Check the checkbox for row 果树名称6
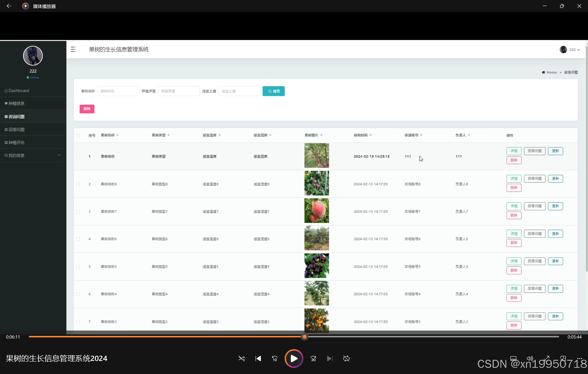Viewport: 588px width, 374px height. coord(78,239)
